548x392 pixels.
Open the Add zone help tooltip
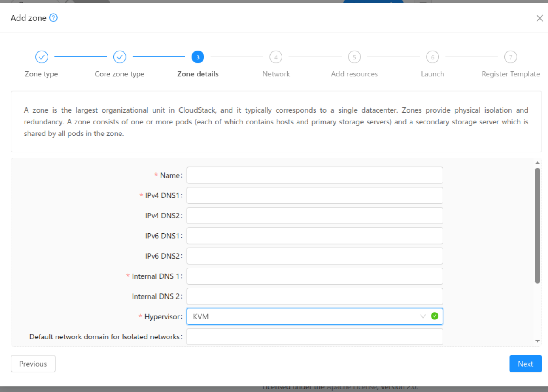[53, 18]
